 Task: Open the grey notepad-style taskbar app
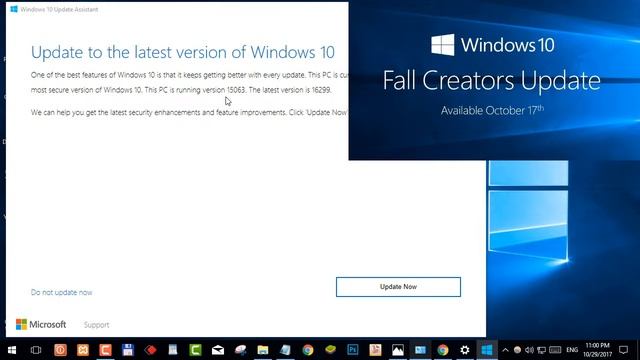173,350
